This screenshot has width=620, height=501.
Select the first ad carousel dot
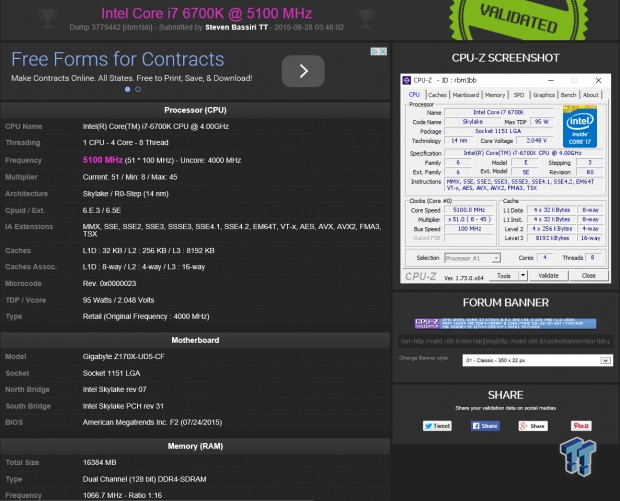click(127, 89)
